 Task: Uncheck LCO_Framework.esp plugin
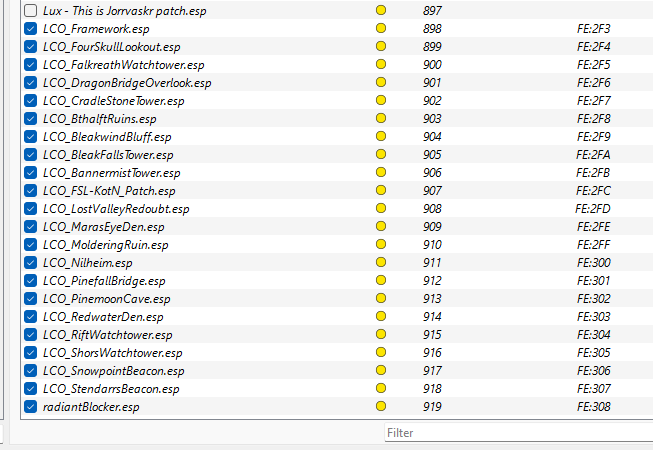pos(30,28)
